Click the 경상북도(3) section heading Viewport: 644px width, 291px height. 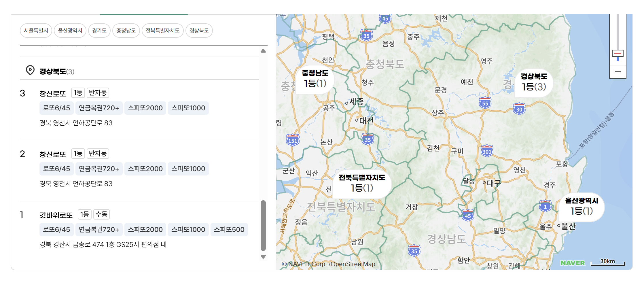click(57, 71)
